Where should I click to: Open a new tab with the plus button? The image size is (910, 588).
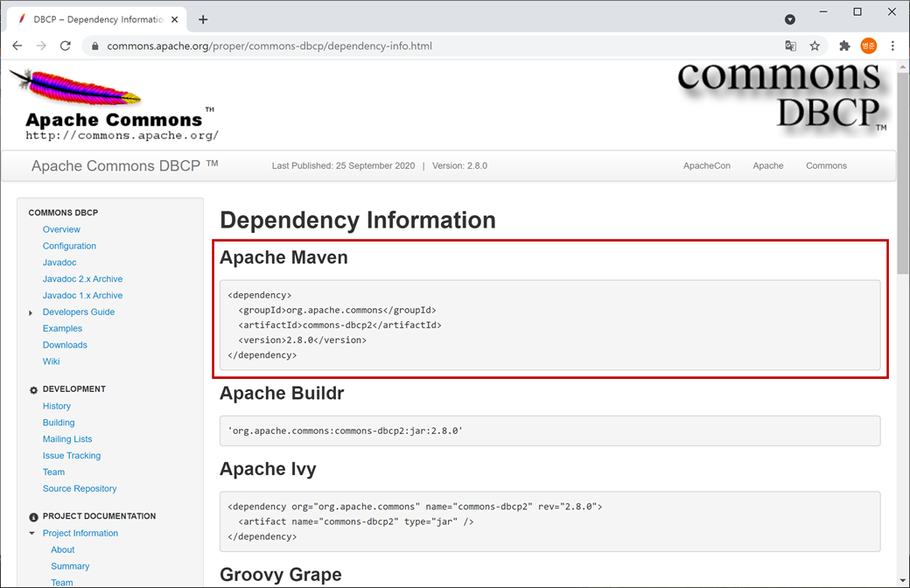coord(202,20)
